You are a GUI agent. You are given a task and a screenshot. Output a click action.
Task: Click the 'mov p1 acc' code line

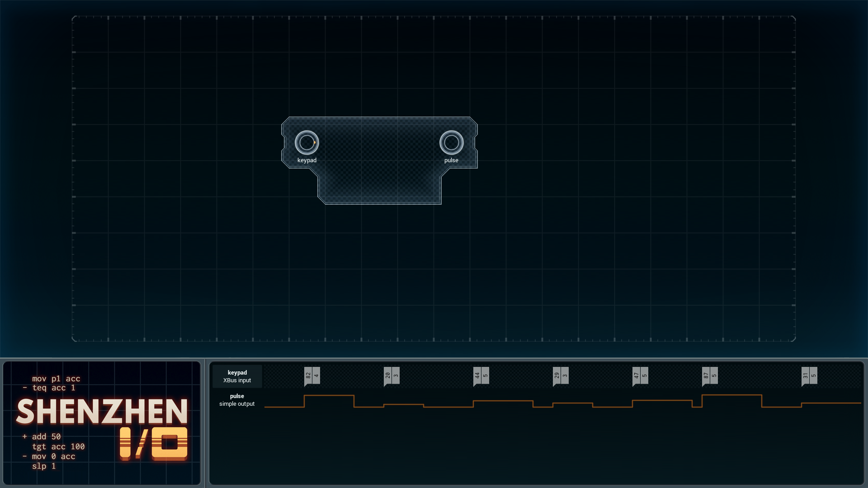pos(56,379)
